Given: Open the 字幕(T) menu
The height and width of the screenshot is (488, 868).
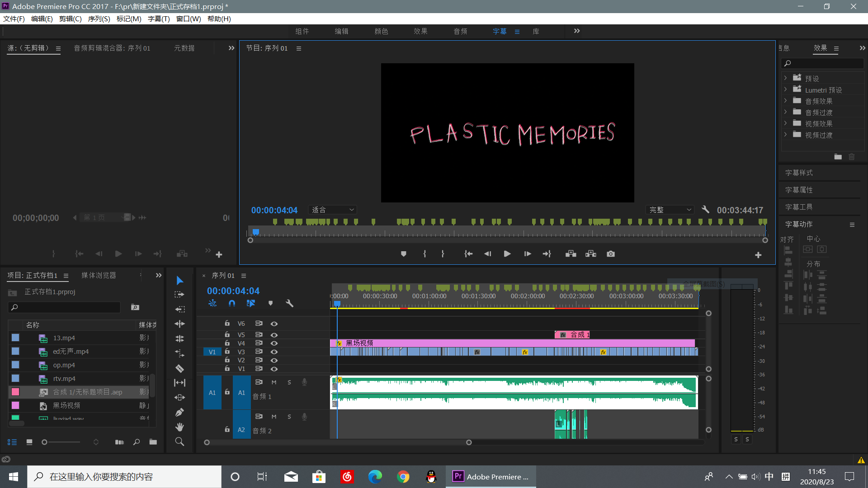Looking at the screenshot, I should click(159, 19).
